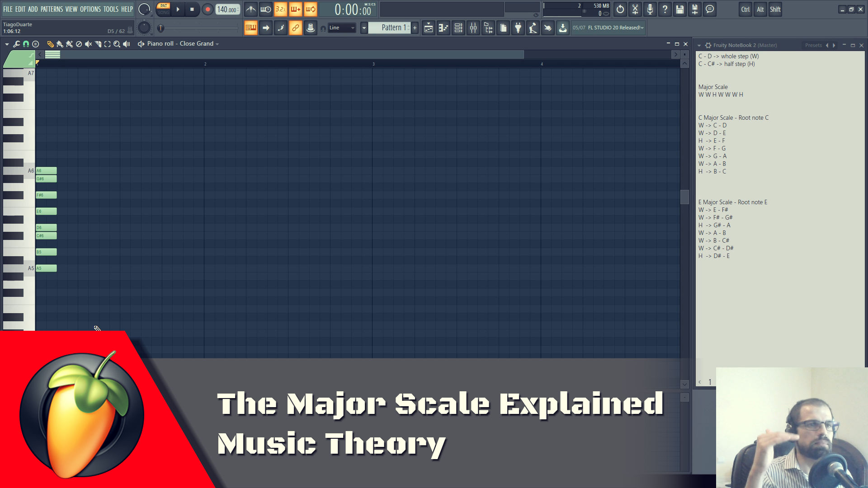
Task: Open the Playlist panel icon
Action: (x=429, y=28)
